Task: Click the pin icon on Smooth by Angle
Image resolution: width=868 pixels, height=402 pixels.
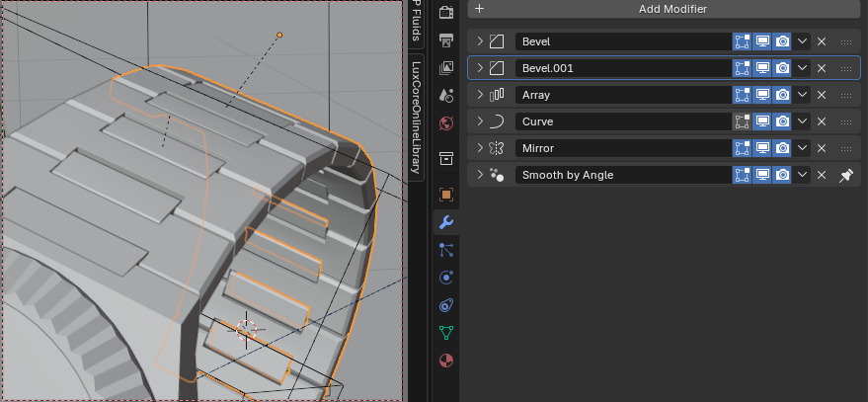Action: pos(845,175)
